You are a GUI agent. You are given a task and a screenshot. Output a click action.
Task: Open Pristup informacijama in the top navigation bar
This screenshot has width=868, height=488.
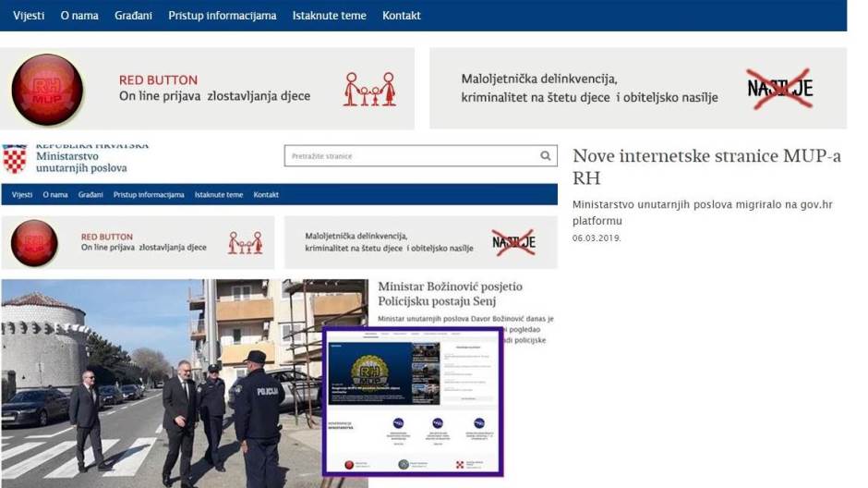[x=222, y=16]
